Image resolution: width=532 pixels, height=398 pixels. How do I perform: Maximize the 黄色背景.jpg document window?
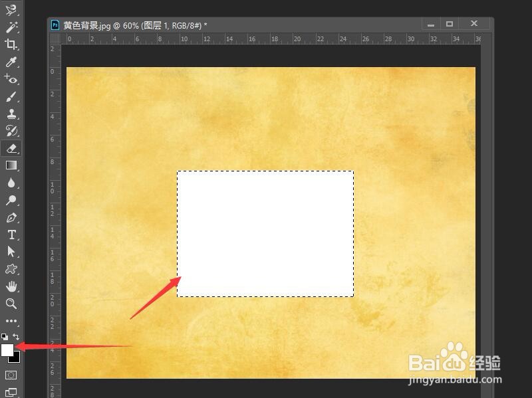[x=450, y=24]
